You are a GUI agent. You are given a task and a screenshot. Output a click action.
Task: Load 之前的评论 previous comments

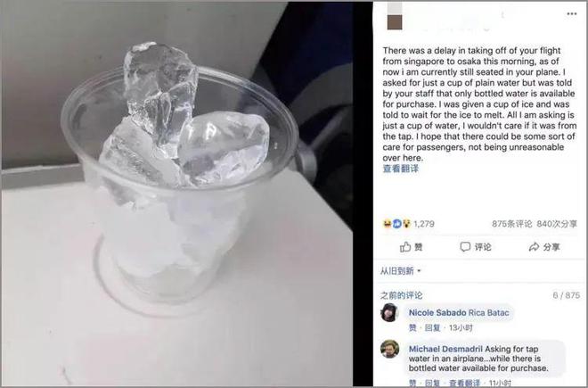401,295
